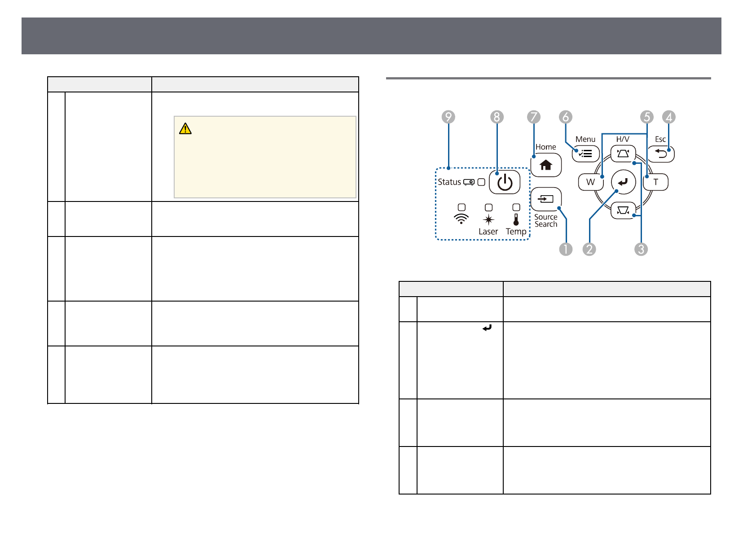
Task: Click the Temp indicator light box
Action: [516, 207]
